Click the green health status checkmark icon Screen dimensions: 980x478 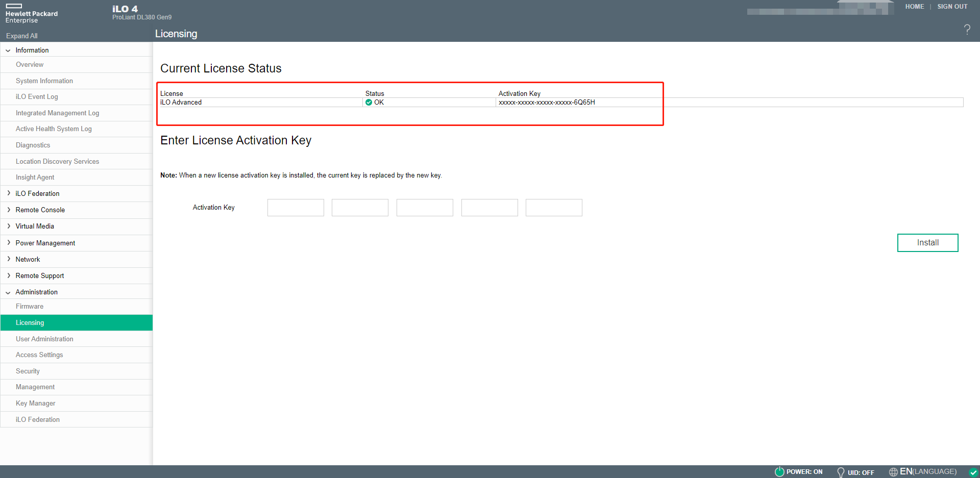(x=973, y=472)
